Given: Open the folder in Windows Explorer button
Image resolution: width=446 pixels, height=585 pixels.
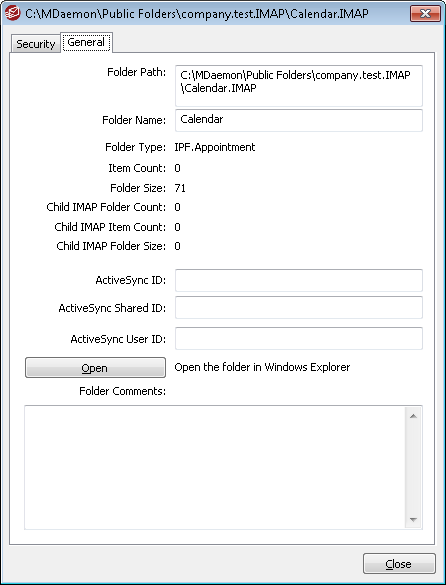Looking at the screenshot, I should pos(95,368).
